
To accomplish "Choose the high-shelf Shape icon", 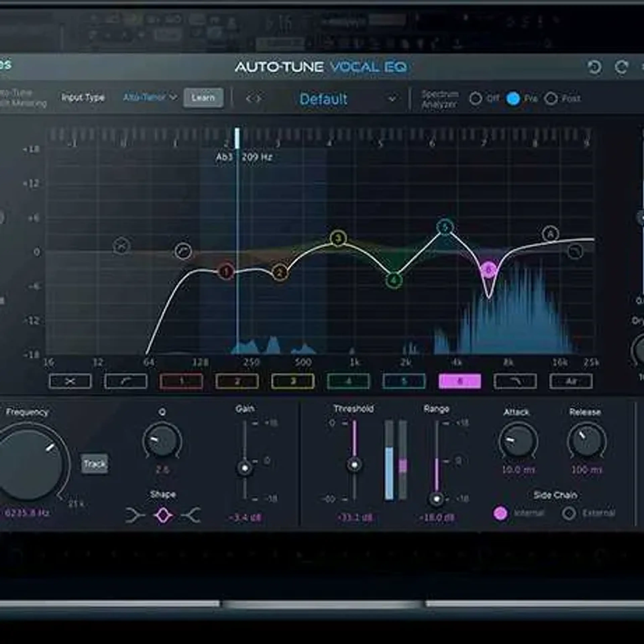I will click(x=191, y=516).
